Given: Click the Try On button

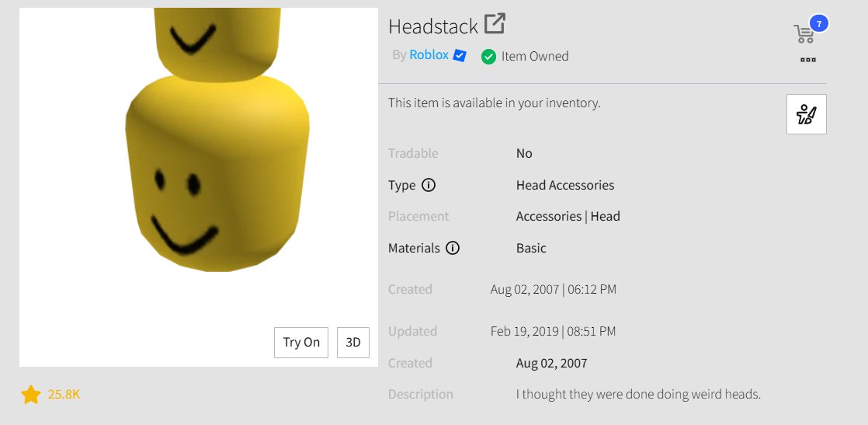Looking at the screenshot, I should coord(301,343).
